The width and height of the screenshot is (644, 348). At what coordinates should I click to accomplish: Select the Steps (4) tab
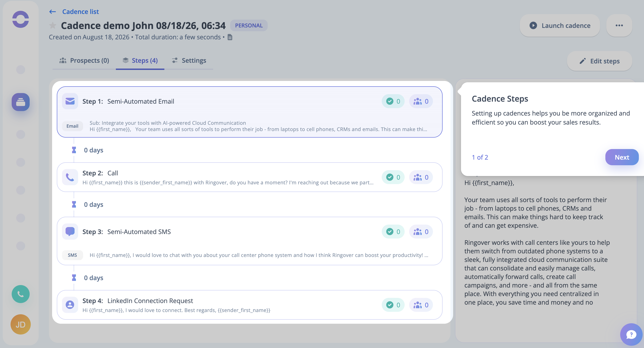click(140, 61)
